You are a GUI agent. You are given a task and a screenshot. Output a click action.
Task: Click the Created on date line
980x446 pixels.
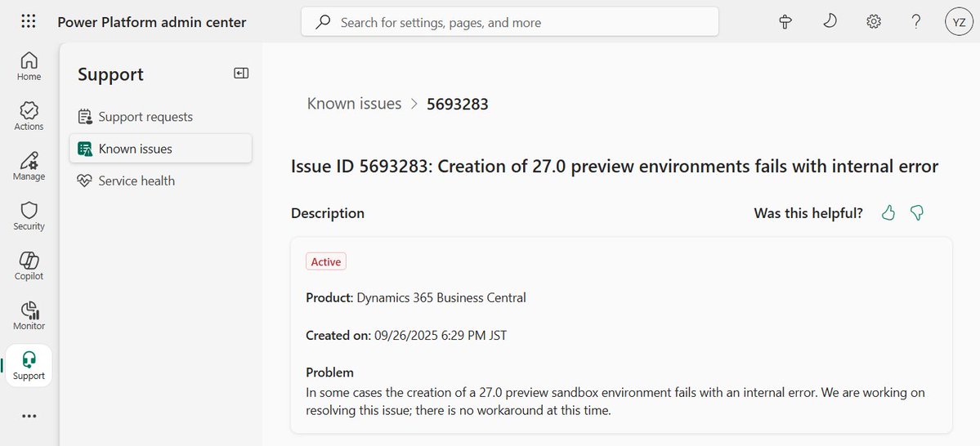click(406, 336)
